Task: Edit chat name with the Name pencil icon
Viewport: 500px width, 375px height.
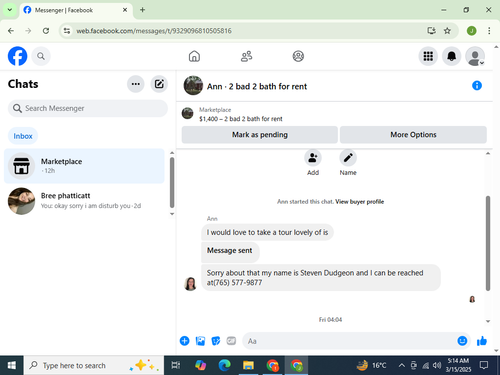Action: pos(348,158)
